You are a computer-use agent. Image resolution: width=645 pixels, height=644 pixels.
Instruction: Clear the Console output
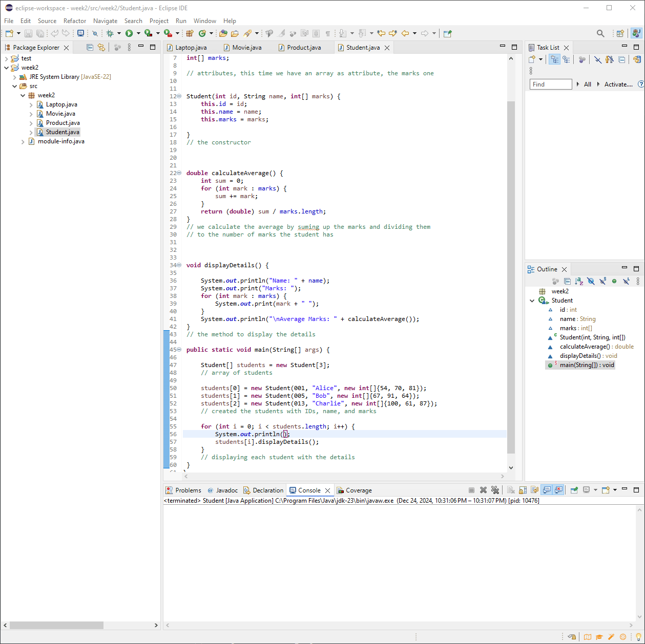(511, 490)
